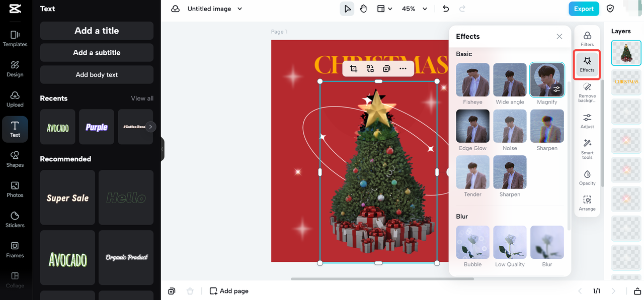Screen dimensions: 644x300
Task: Select the Text sidebar tab
Action: click(15, 129)
